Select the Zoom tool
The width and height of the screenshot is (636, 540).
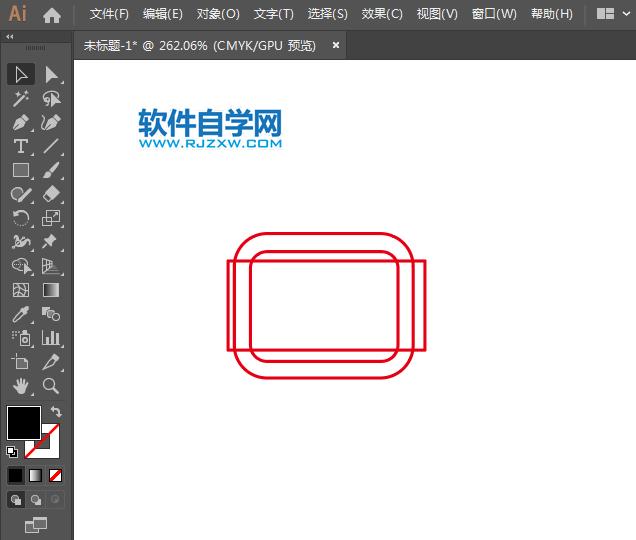pyautogui.click(x=51, y=386)
